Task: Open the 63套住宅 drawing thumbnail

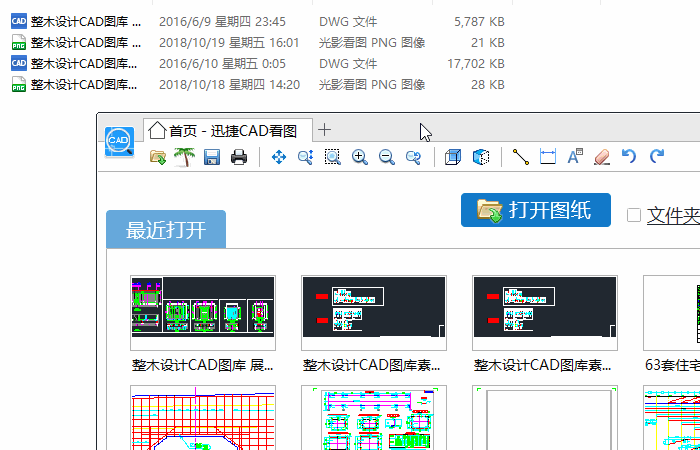Action: click(671, 312)
